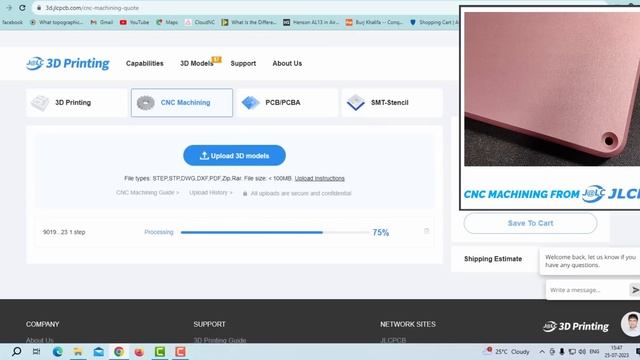Click the Shipping Estimate heading
This screenshot has width=640, height=360.
493,259
